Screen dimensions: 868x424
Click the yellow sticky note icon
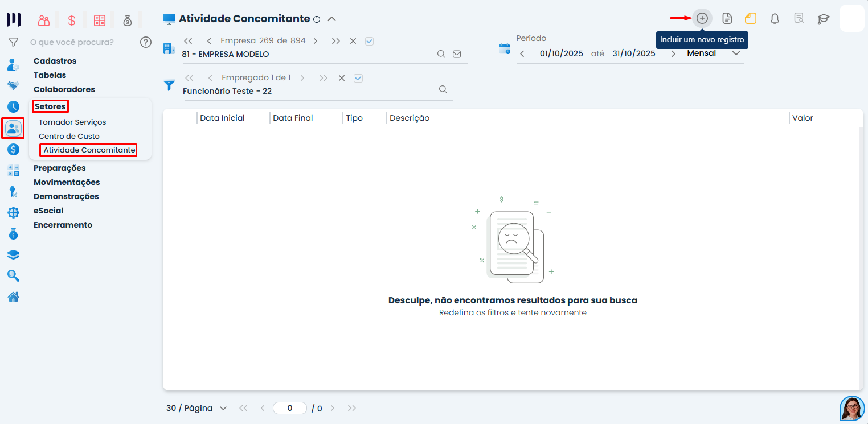[x=750, y=18]
